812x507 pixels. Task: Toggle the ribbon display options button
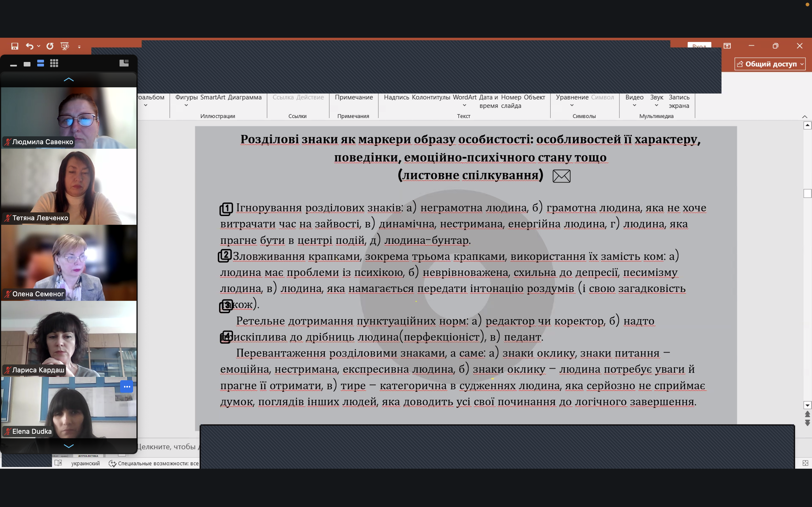727,46
